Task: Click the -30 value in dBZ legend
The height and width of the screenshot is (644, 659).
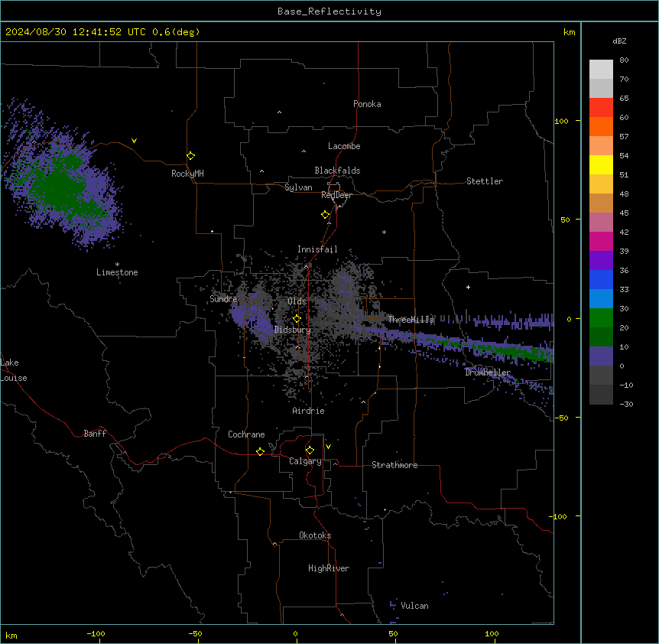Action: click(x=626, y=404)
